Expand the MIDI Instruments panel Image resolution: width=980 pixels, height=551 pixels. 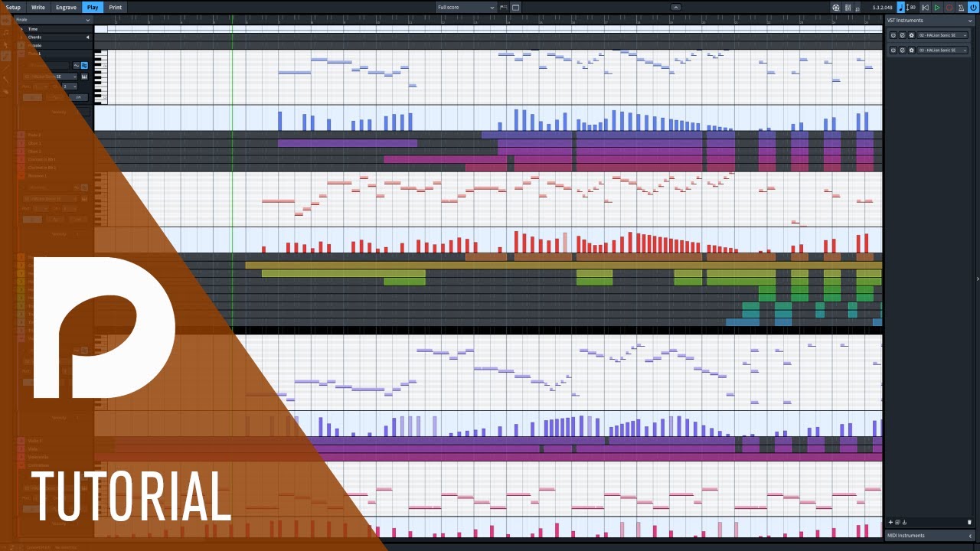pos(970,536)
